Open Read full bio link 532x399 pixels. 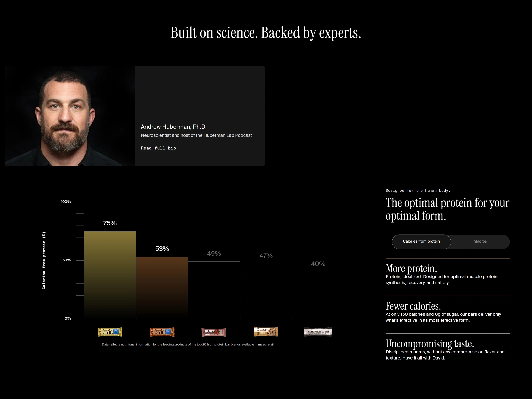pyautogui.click(x=158, y=148)
